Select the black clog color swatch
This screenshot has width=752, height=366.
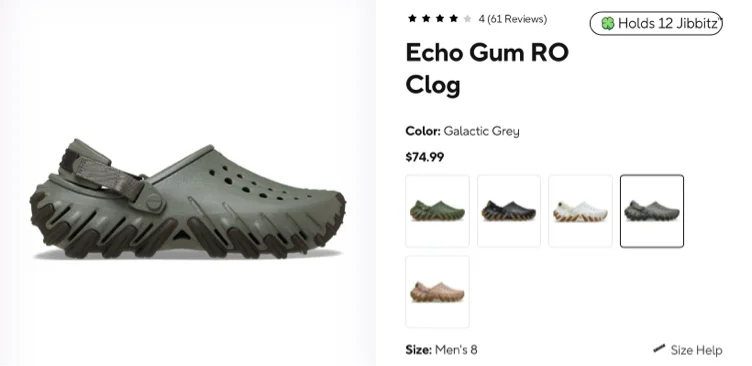[509, 211]
